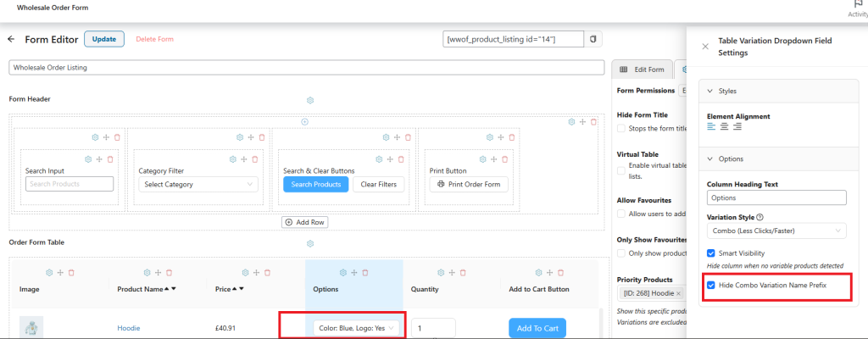The width and height of the screenshot is (868, 339).
Task: Align element to the right
Action: (x=737, y=127)
